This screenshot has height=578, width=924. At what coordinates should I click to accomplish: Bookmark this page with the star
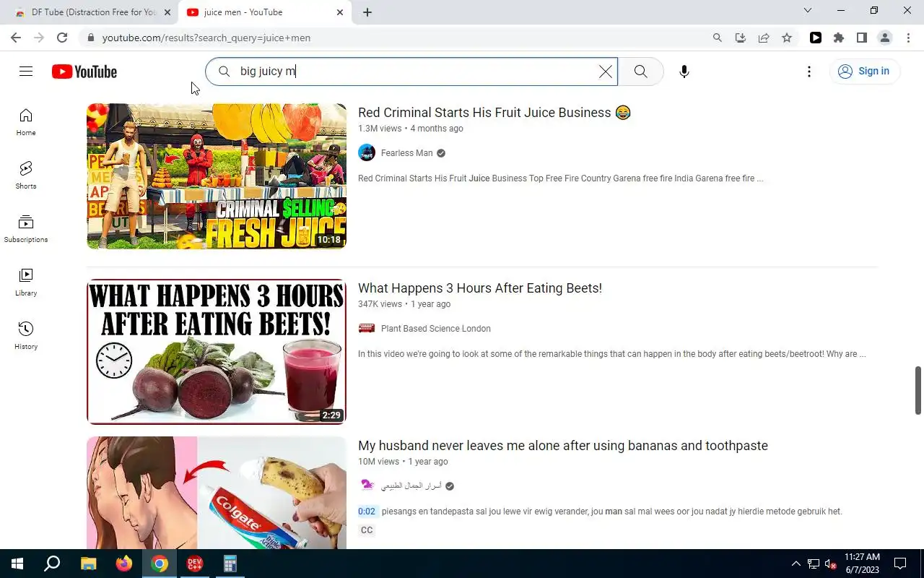(x=787, y=38)
